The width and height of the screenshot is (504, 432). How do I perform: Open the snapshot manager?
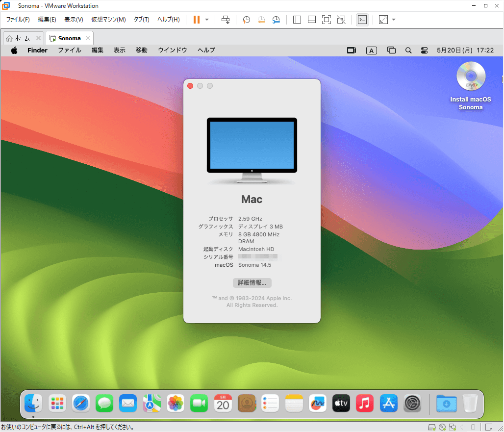pos(276,20)
